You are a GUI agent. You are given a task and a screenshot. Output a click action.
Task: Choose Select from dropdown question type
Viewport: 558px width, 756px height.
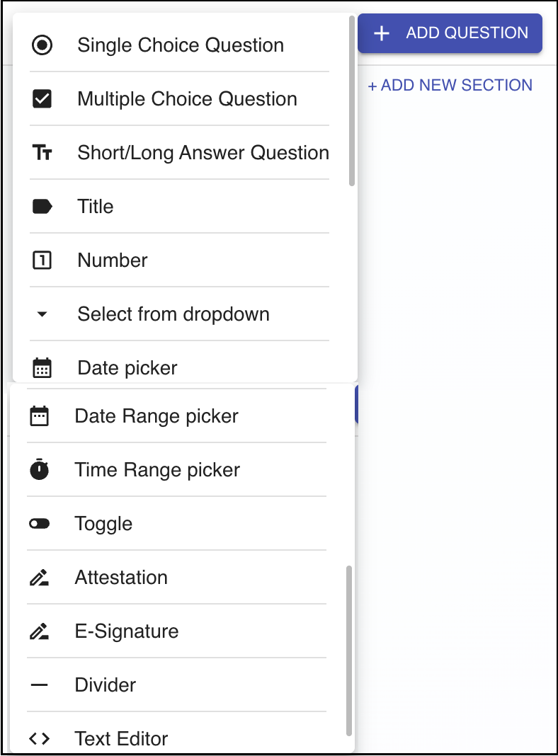click(173, 314)
